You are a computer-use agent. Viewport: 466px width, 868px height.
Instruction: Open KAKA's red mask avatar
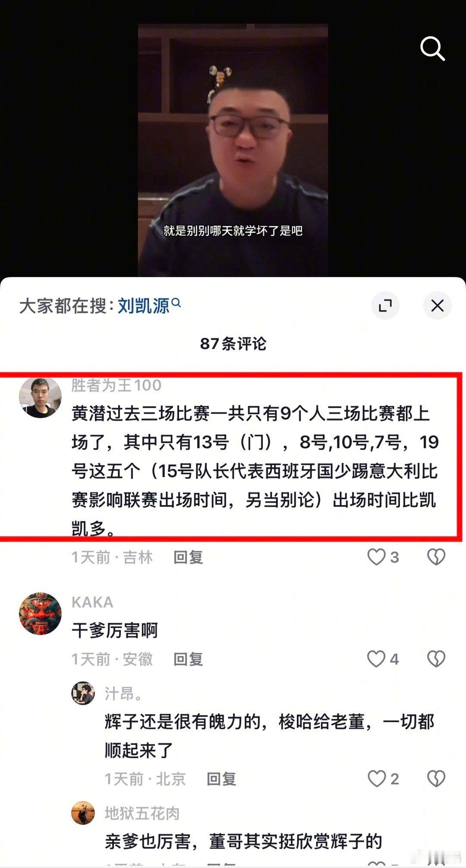pos(41,613)
